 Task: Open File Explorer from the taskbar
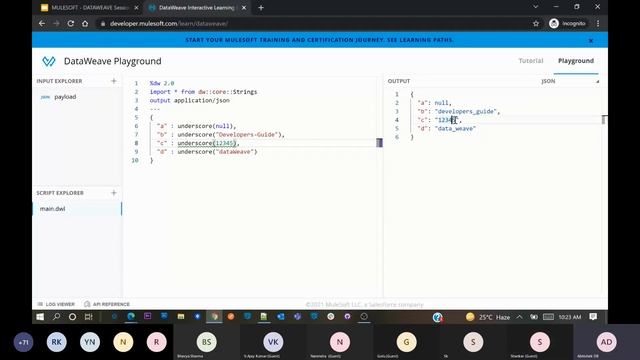pos(181,316)
